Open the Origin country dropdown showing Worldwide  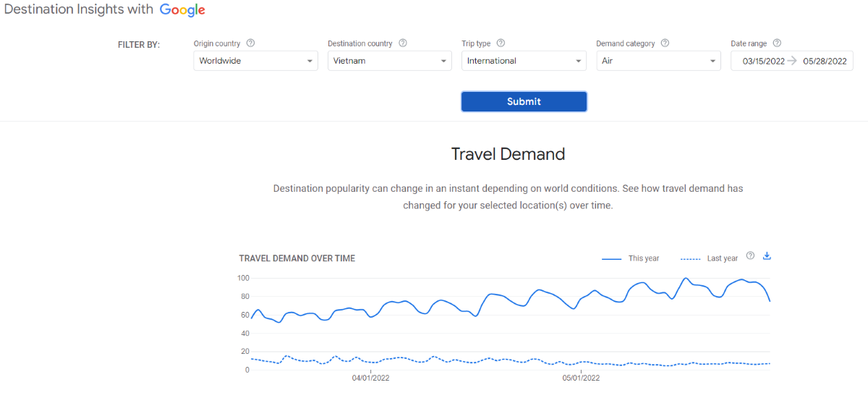(x=255, y=61)
